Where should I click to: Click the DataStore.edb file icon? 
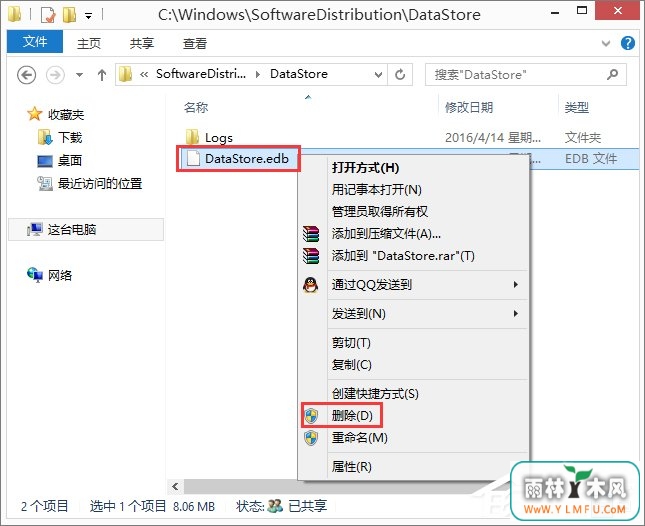193,158
